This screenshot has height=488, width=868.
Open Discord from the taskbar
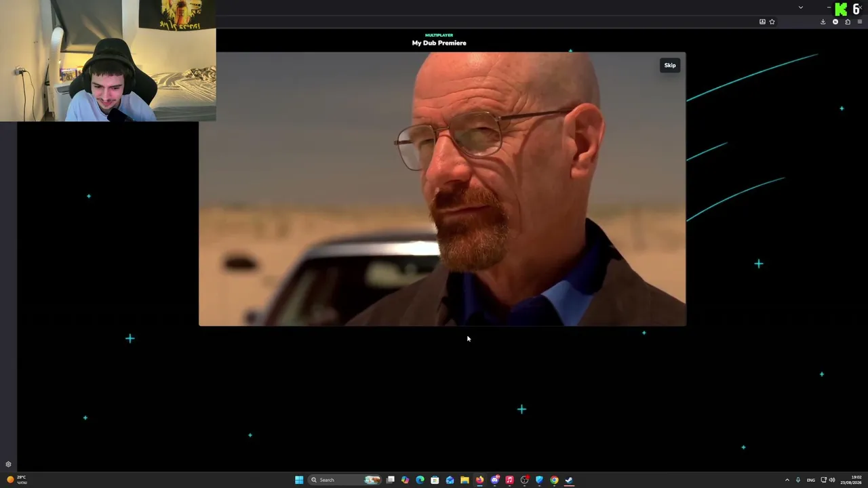(495, 480)
